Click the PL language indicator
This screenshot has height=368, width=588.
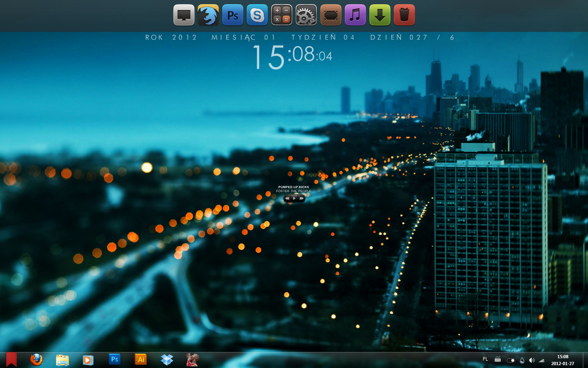485,359
